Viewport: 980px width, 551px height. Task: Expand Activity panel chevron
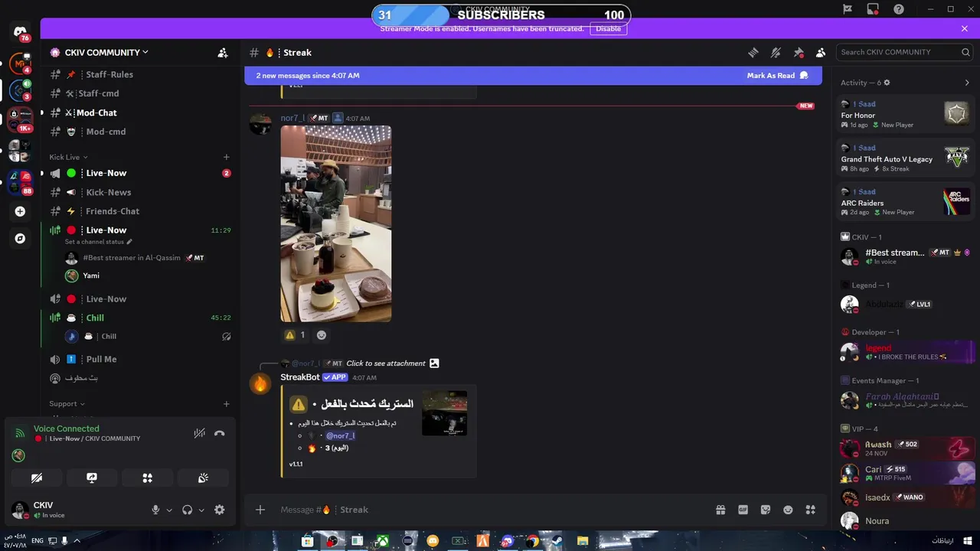tap(967, 83)
